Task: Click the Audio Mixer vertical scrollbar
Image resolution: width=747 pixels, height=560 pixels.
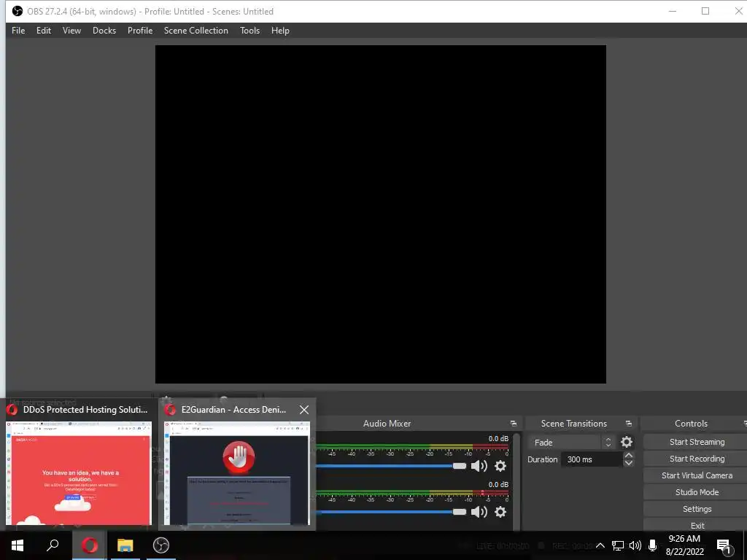Action: pyautogui.click(x=516, y=481)
